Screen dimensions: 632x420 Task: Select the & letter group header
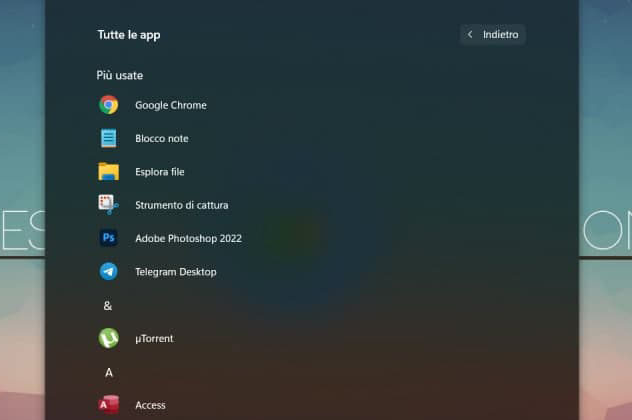point(108,306)
